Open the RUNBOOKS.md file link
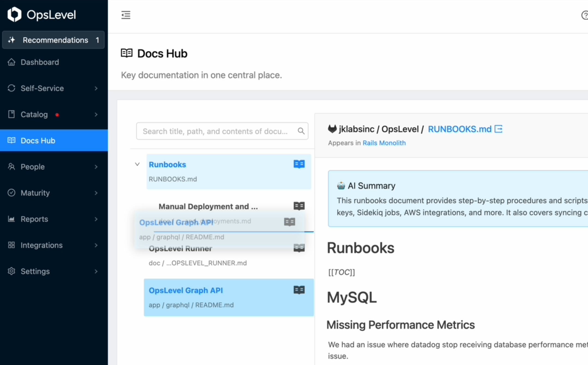The image size is (588, 365). (x=459, y=129)
